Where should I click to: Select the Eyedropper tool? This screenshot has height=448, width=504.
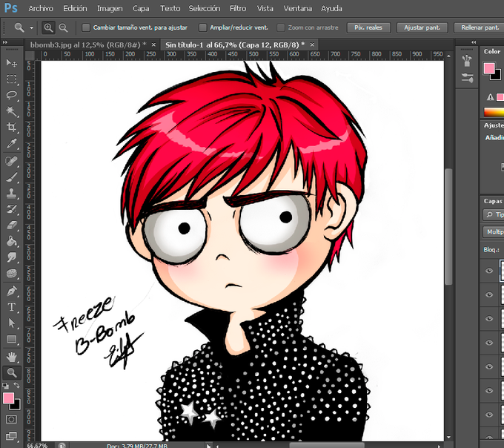click(12, 143)
